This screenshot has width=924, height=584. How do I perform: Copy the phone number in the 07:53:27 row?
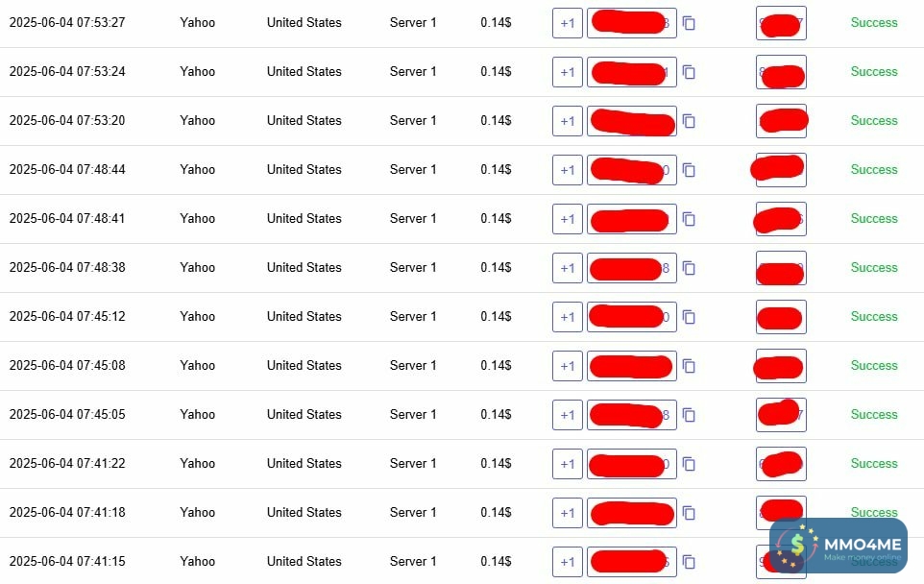tap(689, 23)
